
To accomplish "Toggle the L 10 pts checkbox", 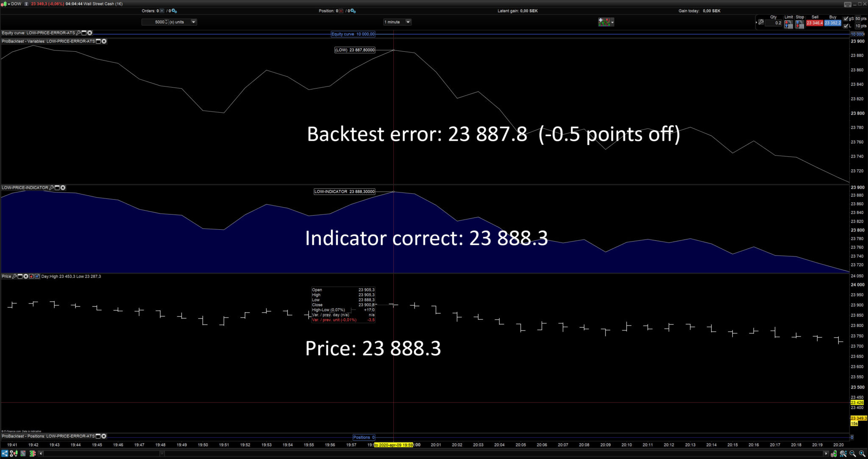I will (846, 26).
